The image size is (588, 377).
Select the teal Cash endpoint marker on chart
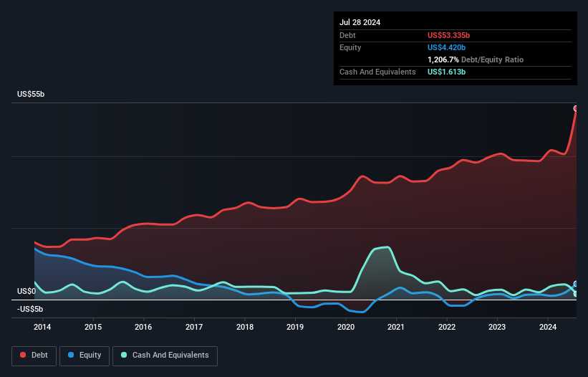(x=576, y=294)
